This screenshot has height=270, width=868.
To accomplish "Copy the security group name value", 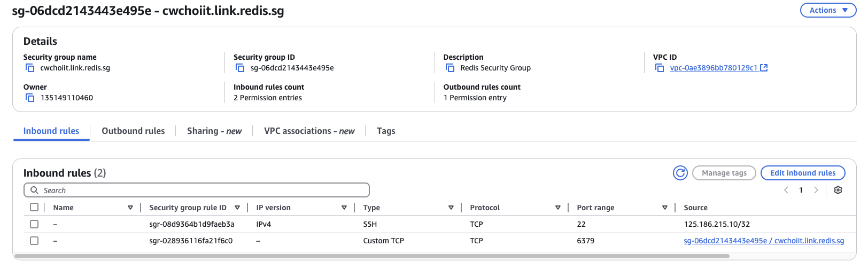I will click(x=30, y=68).
